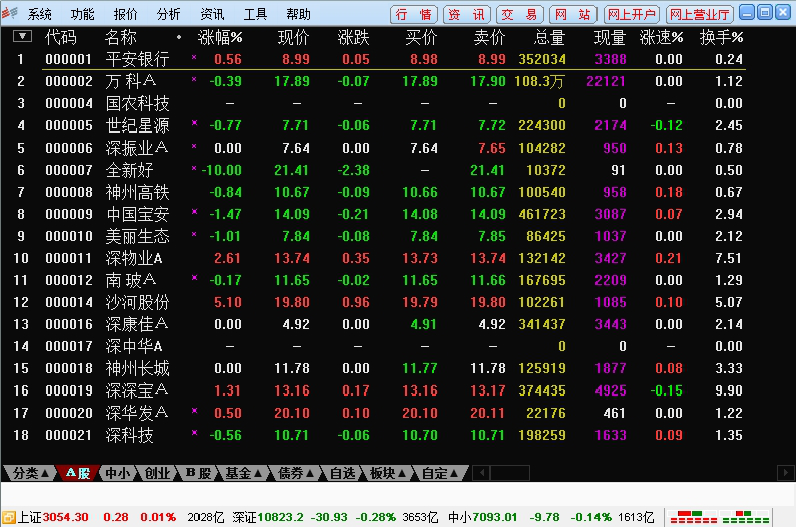
Task: Expand the 自定 tab menu
Action: (440, 473)
